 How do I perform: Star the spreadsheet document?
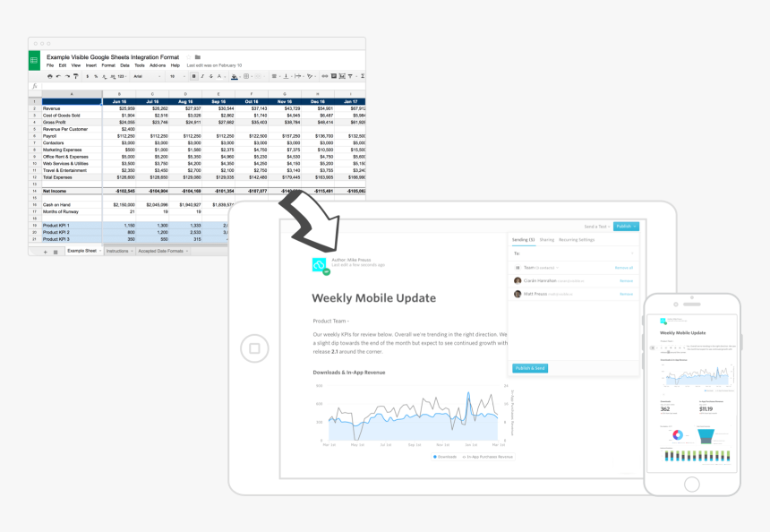(x=188, y=57)
